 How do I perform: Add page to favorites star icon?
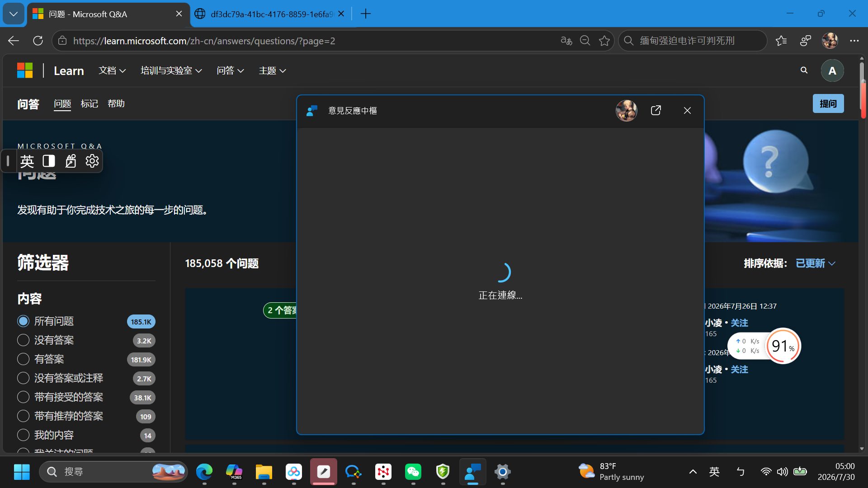coord(604,41)
